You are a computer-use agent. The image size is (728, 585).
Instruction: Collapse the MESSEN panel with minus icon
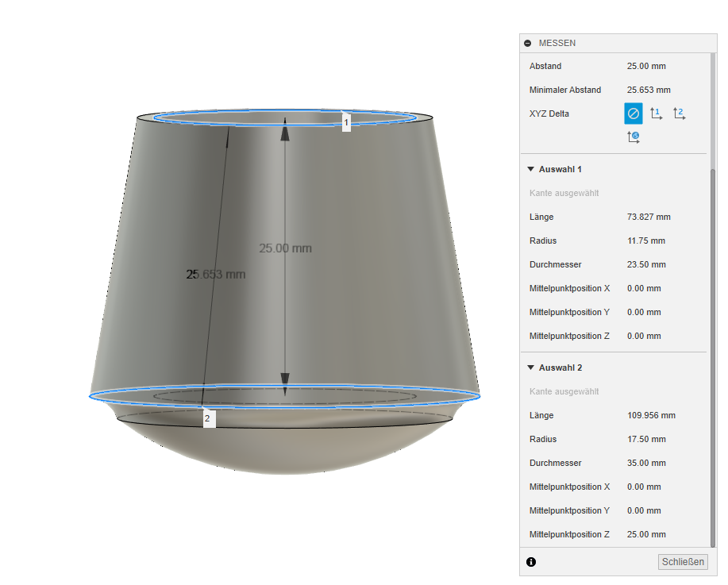click(x=528, y=43)
